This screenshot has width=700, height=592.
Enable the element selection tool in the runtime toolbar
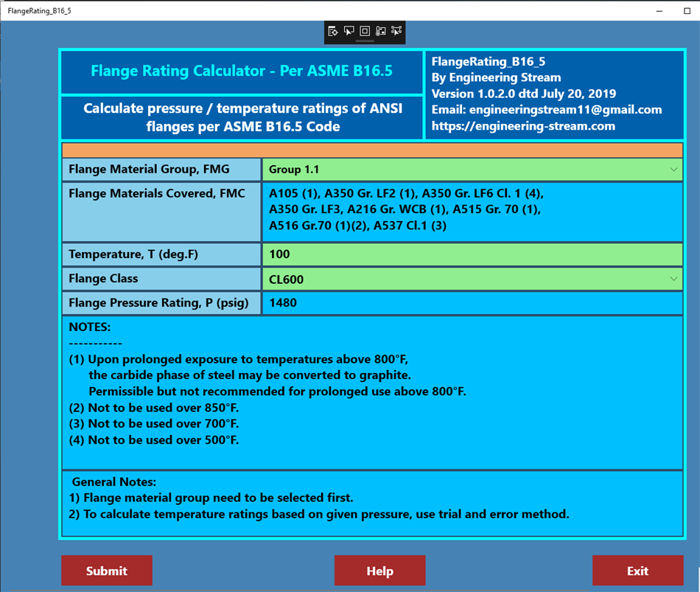click(349, 32)
